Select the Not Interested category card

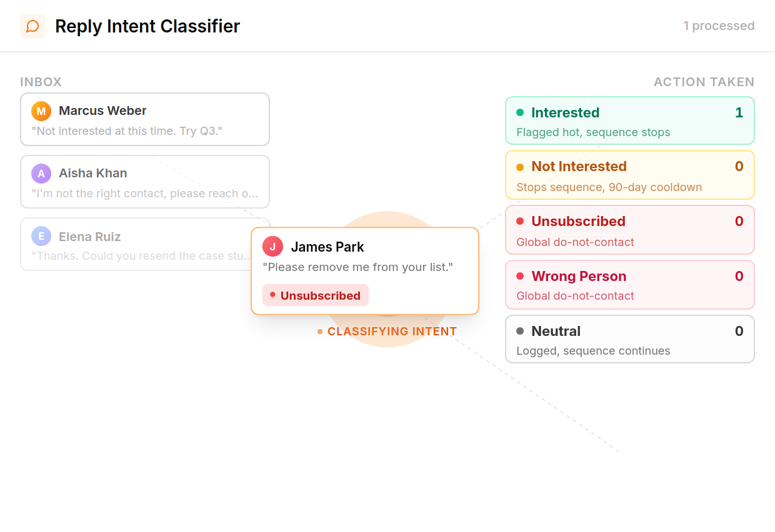(630, 175)
